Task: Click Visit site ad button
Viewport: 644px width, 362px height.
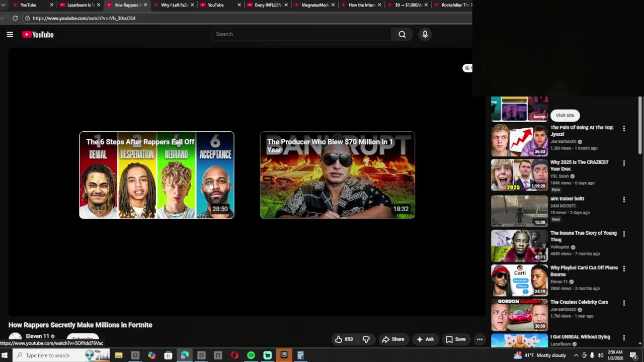Action: click(x=565, y=116)
